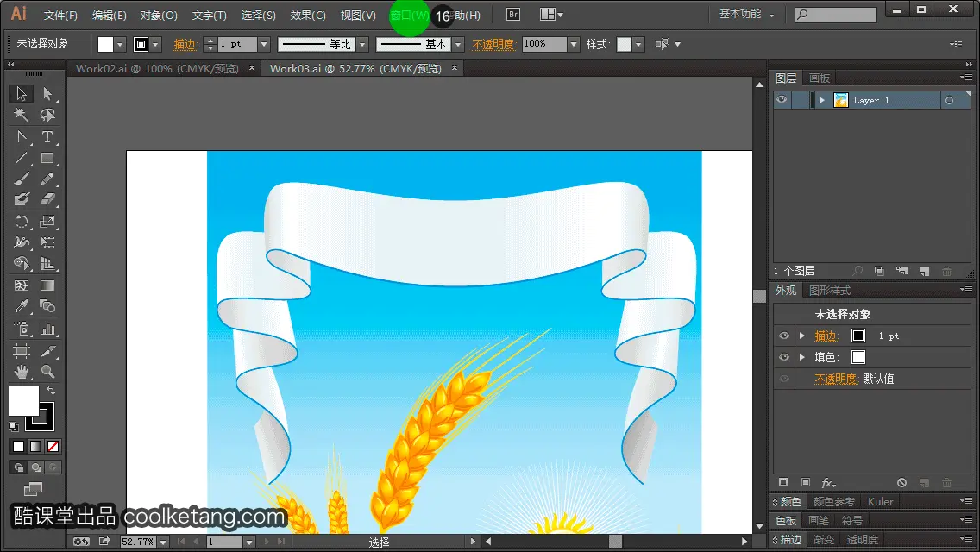
Task: Select the Paintbrush tool
Action: tap(22, 179)
